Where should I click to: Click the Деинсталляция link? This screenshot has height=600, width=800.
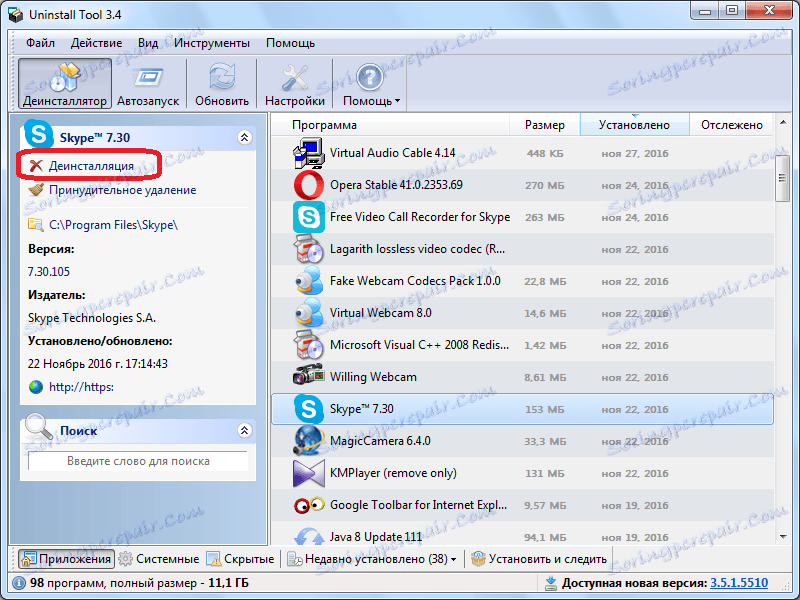91,166
